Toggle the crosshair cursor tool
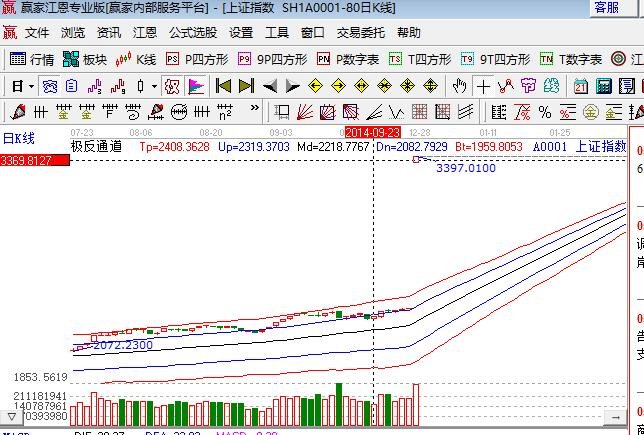The width and height of the screenshot is (644, 435). point(483,86)
